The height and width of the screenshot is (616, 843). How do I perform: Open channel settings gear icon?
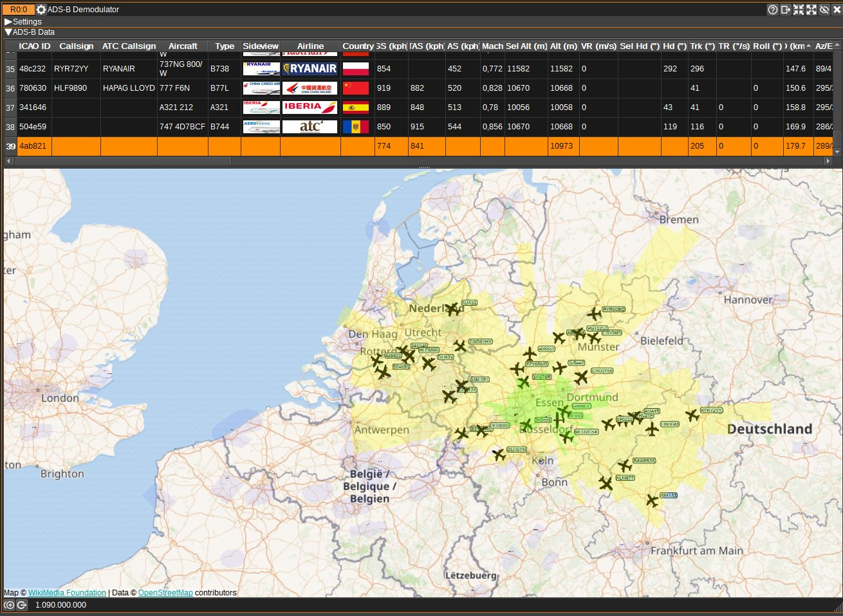pyautogui.click(x=41, y=10)
